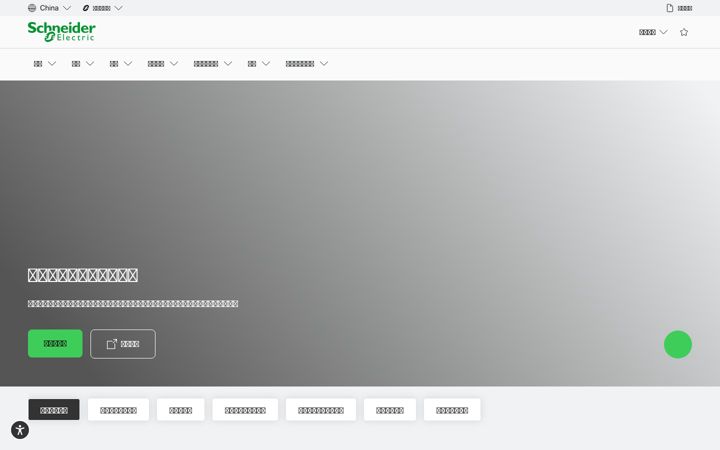This screenshot has height=450, width=720.
Task: Open the first main navigation menu after the logo
Action: (45, 63)
